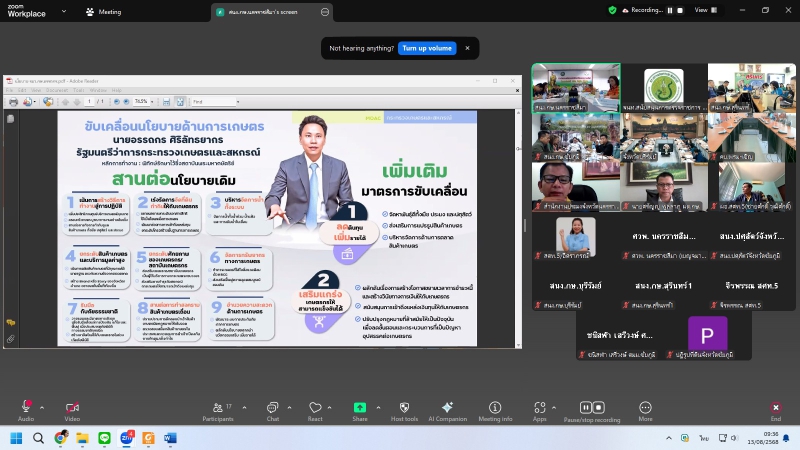Open the File menu in Adobe Reader

pos(9,90)
